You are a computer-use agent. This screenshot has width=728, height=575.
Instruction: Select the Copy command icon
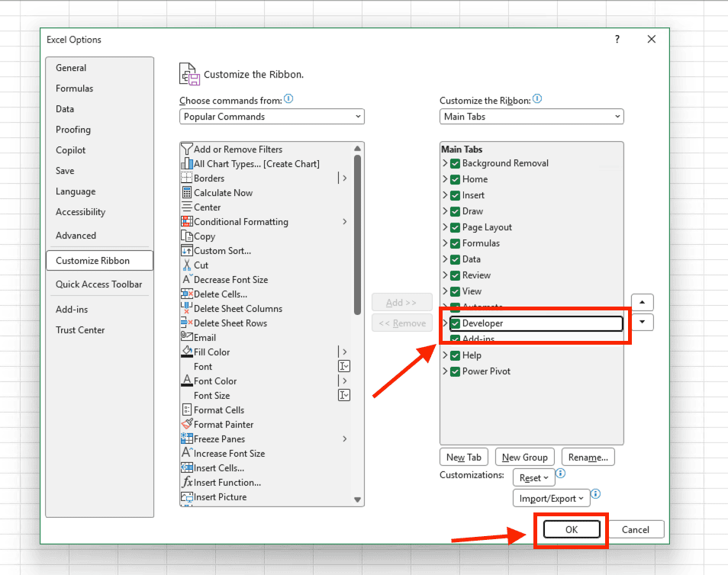point(187,236)
